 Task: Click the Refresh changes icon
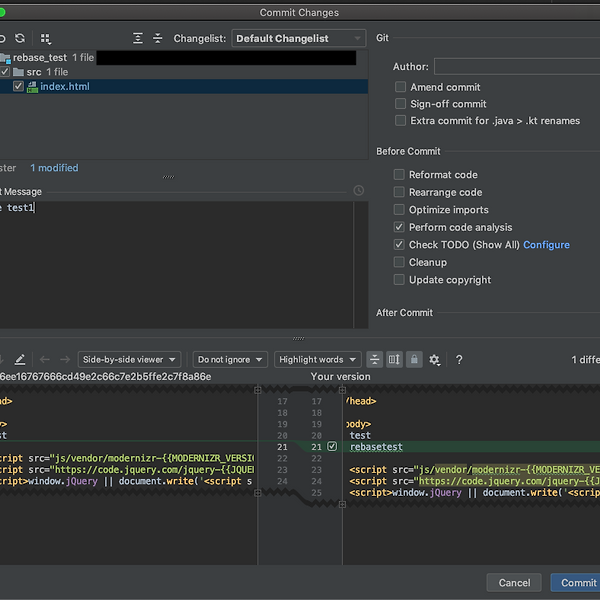point(20,38)
